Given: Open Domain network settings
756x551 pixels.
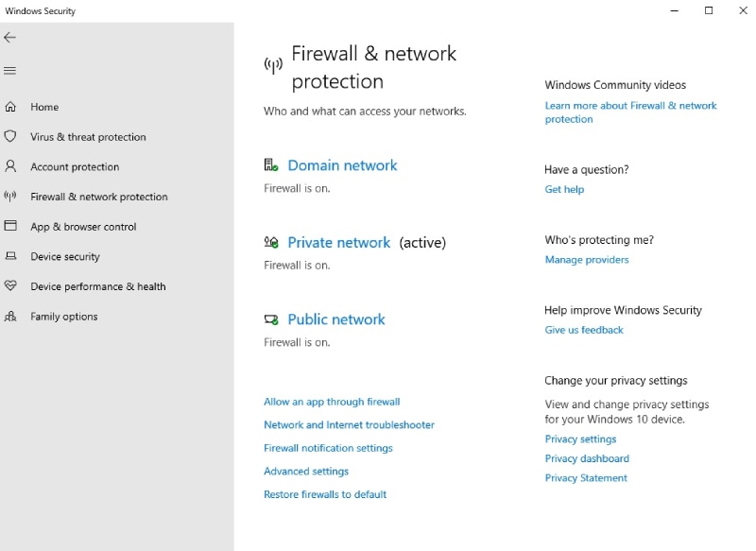Looking at the screenshot, I should point(342,165).
